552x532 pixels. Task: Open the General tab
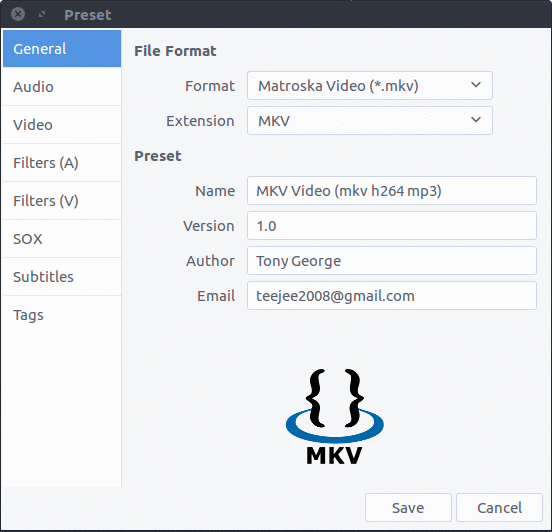coord(62,49)
